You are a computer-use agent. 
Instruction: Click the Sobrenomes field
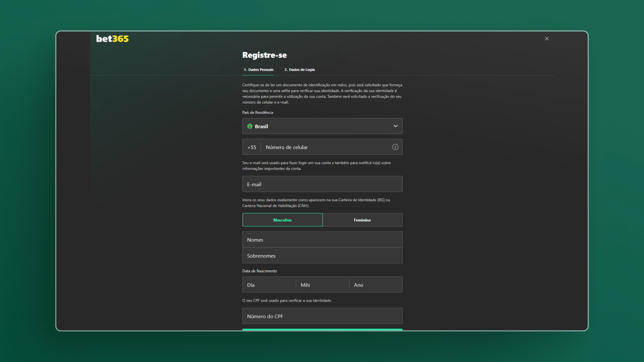322,255
